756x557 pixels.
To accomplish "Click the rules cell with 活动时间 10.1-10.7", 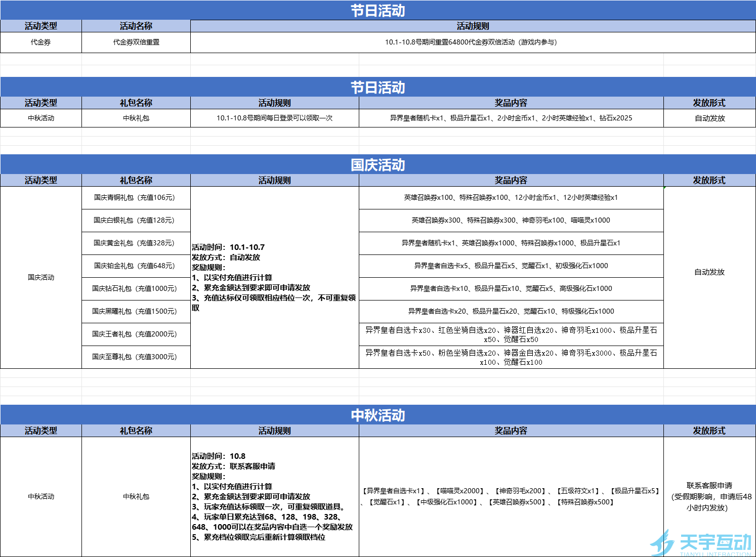I will coord(274,277).
